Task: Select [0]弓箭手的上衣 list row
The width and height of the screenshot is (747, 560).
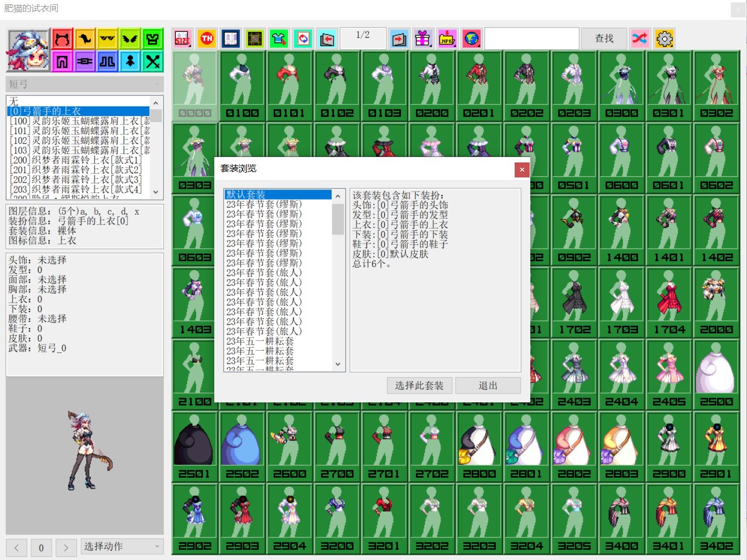Action: (78, 111)
